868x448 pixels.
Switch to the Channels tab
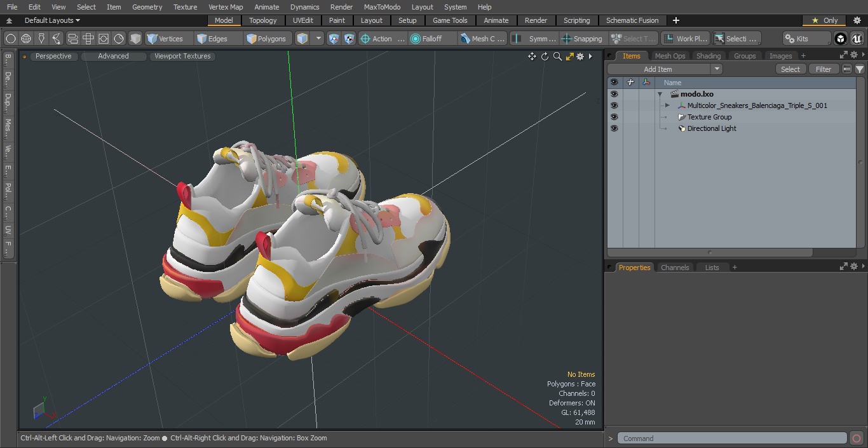coord(675,268)
